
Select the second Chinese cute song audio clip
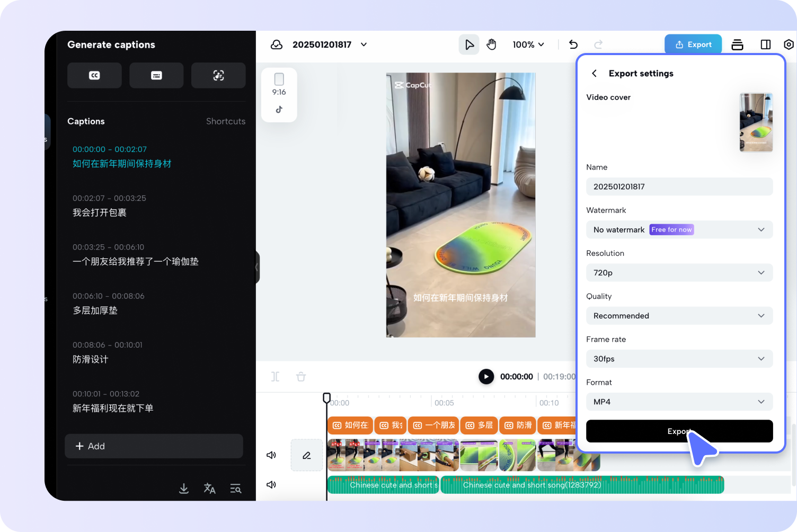pos(582,485)
